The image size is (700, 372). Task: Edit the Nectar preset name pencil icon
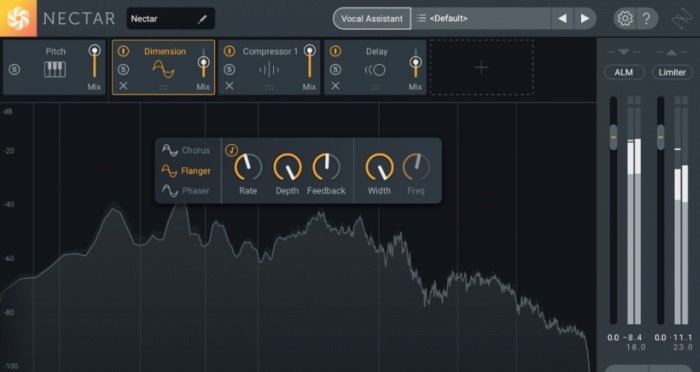203,19
